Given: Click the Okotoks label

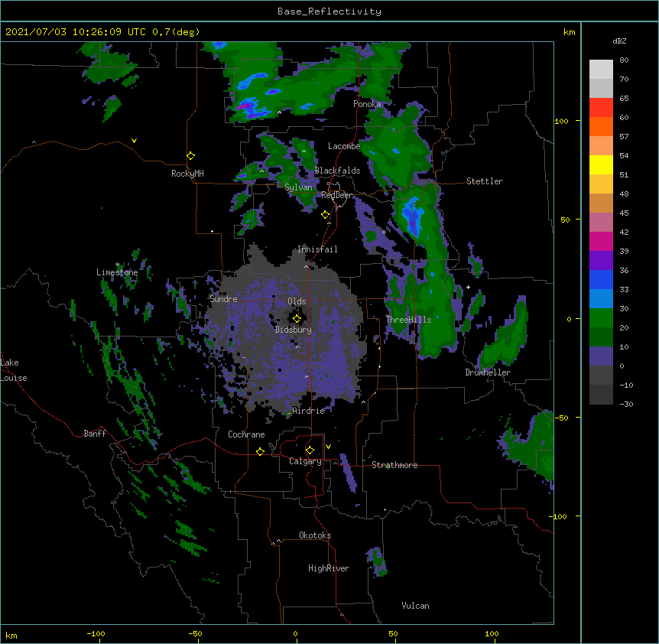Looking at the screenshot, I should coord(315,535).
